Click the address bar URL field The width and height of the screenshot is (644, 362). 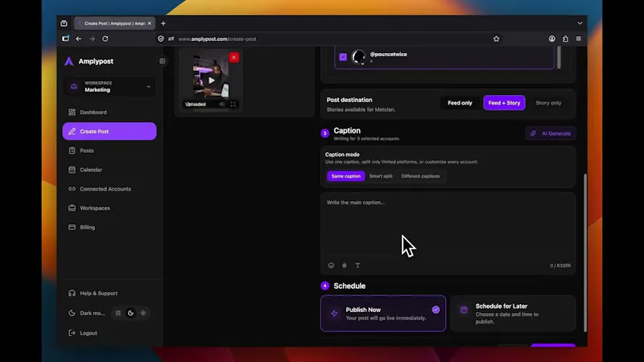pos(328,39)
